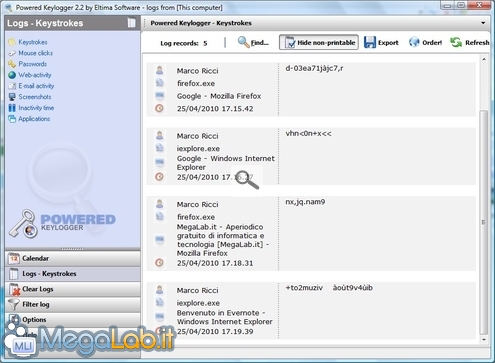Open Mouse clicks log

[35, 53]
